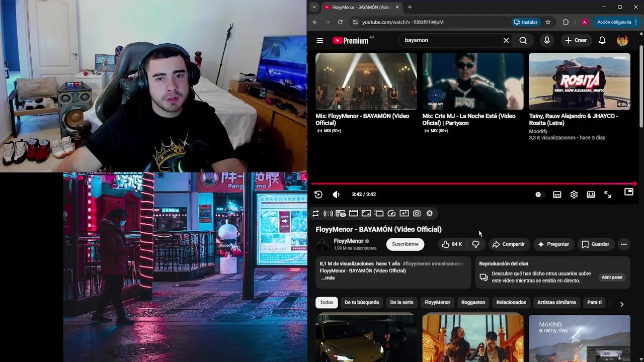Screen dimensions: 644x362
Task: Close the FloyyMenor browser tab
Action: [397, 7]
